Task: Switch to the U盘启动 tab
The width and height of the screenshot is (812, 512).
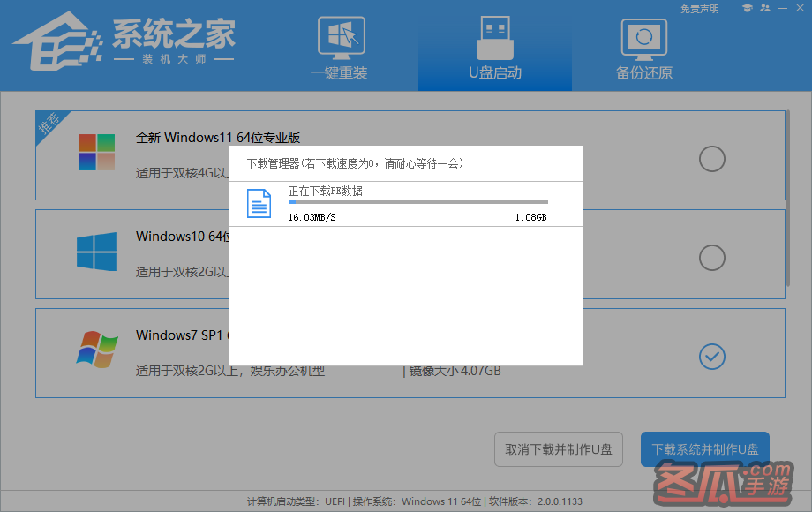Action: 495,48
